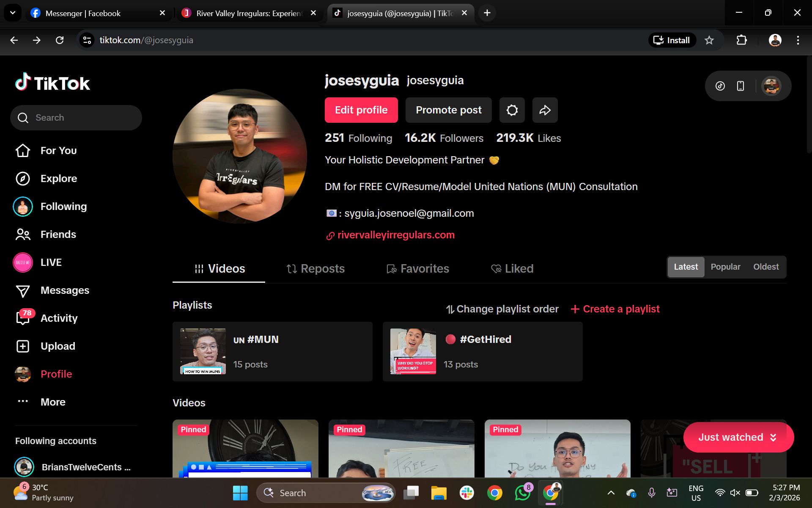Screen dimensions: 812x508
Task: Sort videos by Oldest
Action: pyautogui.click(x=766, y=267)
